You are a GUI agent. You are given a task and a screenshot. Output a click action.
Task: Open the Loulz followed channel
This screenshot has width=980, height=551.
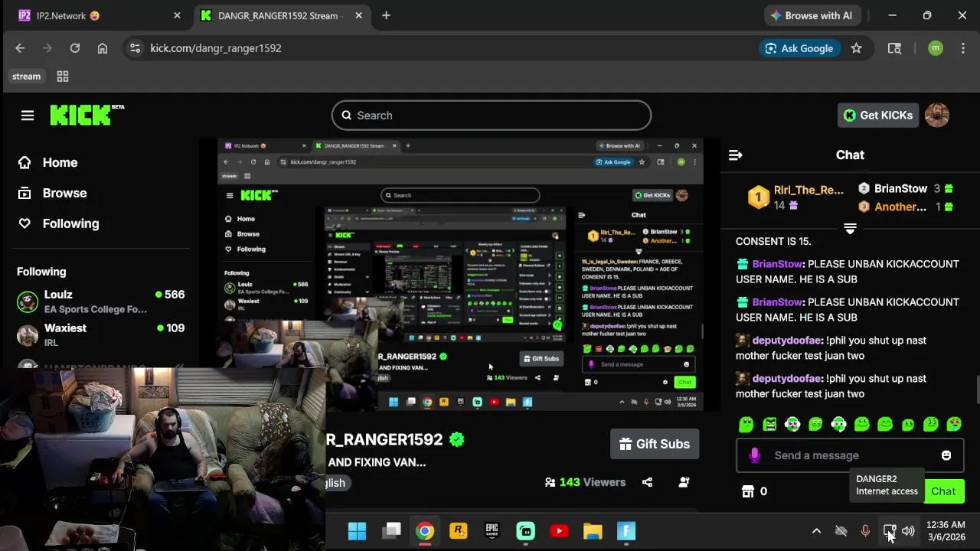pos(100,302)
